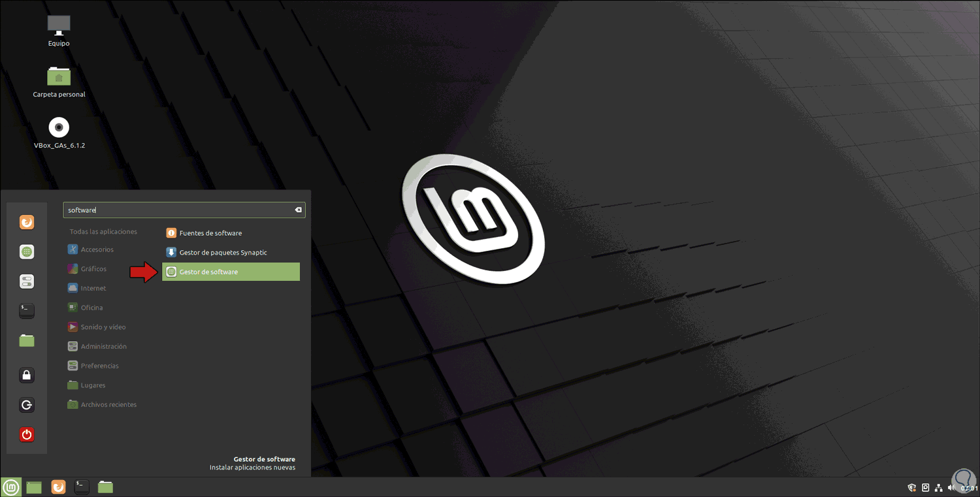Select the Todas las aplicaciones category
The width and height of the screenshot is (980, 497).
[x=103, y=232]
